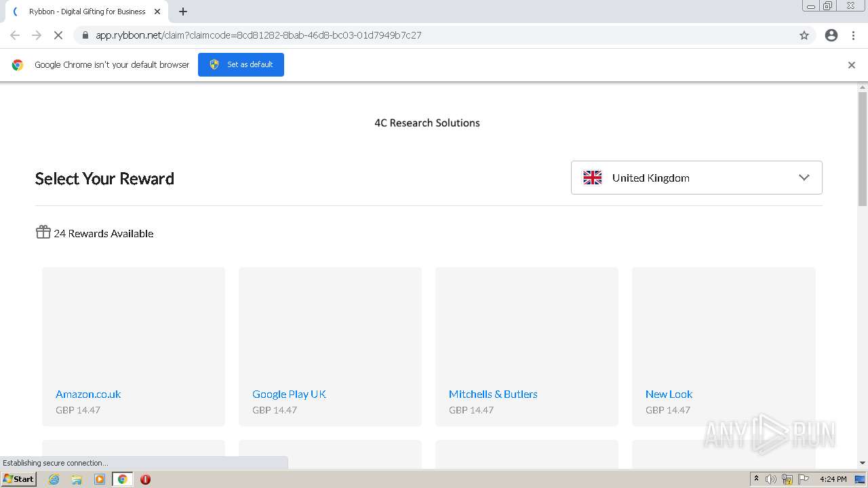The image size is (868, 488).
Task: Select Google Play UK reward
Action: pyautogui.click(x=289, y=394)
